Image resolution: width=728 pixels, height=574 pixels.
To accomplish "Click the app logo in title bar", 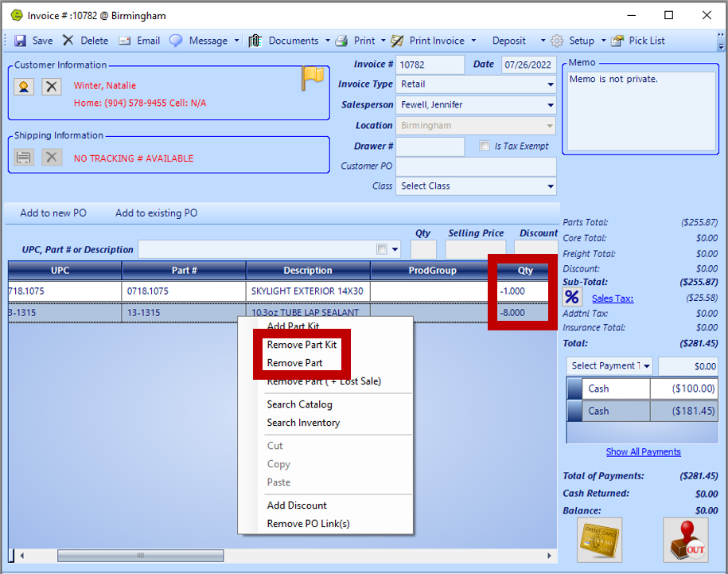I will click(17, 15).
